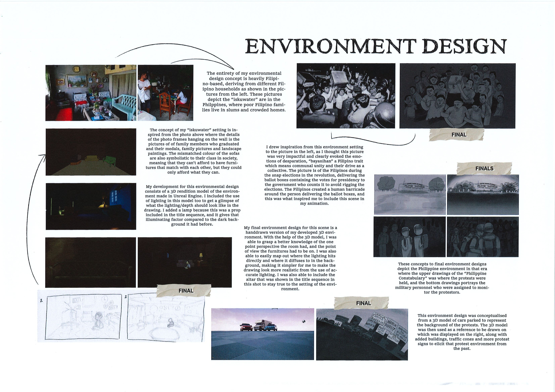Click the FINAL tape label under crowd illustration
Viewport: 555px width, 392px height.
457,135
